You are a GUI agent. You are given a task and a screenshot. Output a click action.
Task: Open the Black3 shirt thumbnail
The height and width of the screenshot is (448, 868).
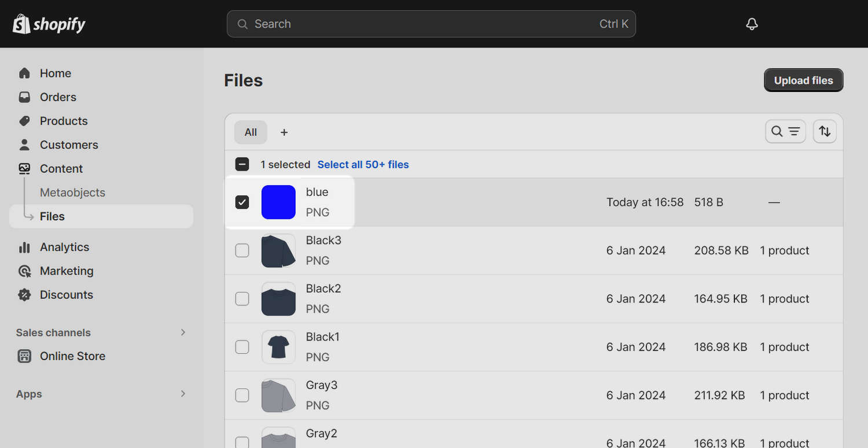[x=278, y=250]
